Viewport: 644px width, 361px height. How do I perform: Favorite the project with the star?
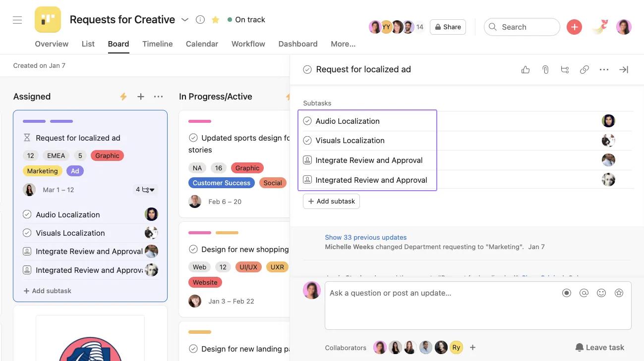tap(215, 20)
